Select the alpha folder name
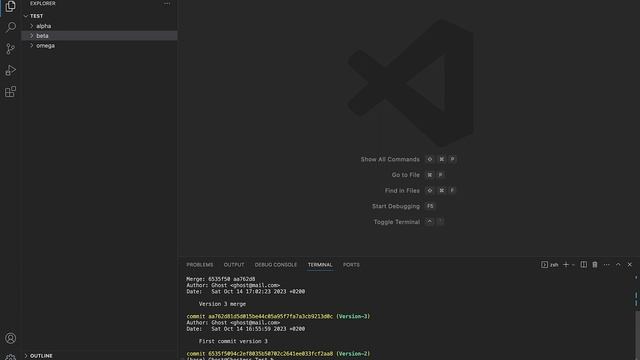Screen dimensions: 640x360 [44, 26]
